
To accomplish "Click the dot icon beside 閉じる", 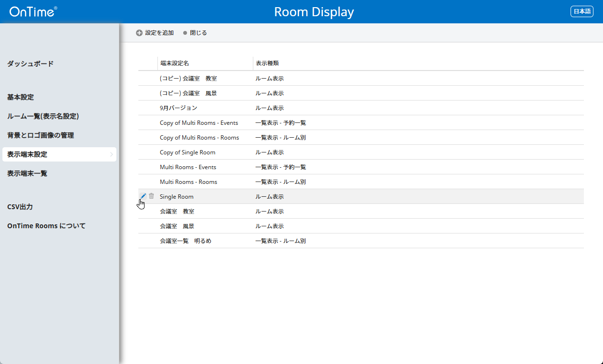I will pos(185,33).
